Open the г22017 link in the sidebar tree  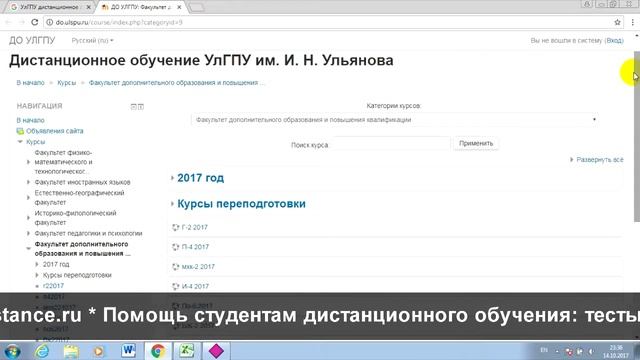(x=53, y=286)
